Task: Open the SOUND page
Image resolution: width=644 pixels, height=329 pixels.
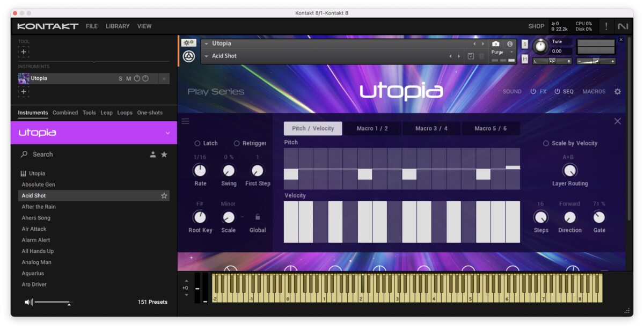Action: (512, 92)
